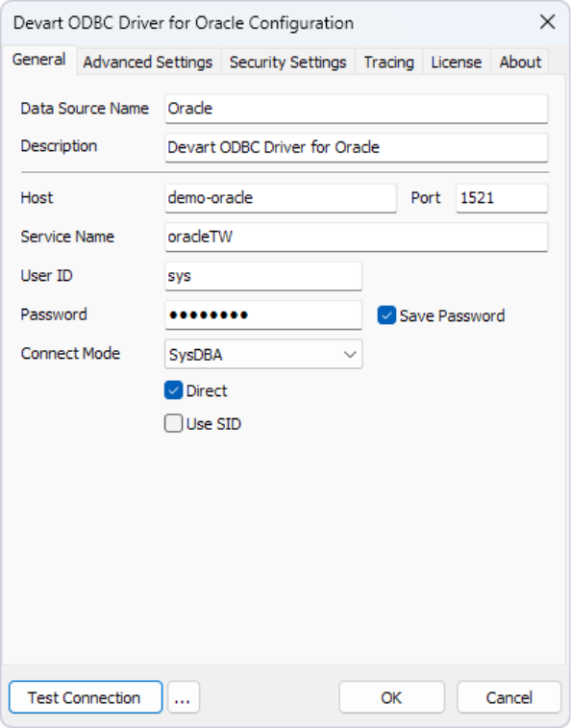Go to the Tracing tab

point(389,62)
